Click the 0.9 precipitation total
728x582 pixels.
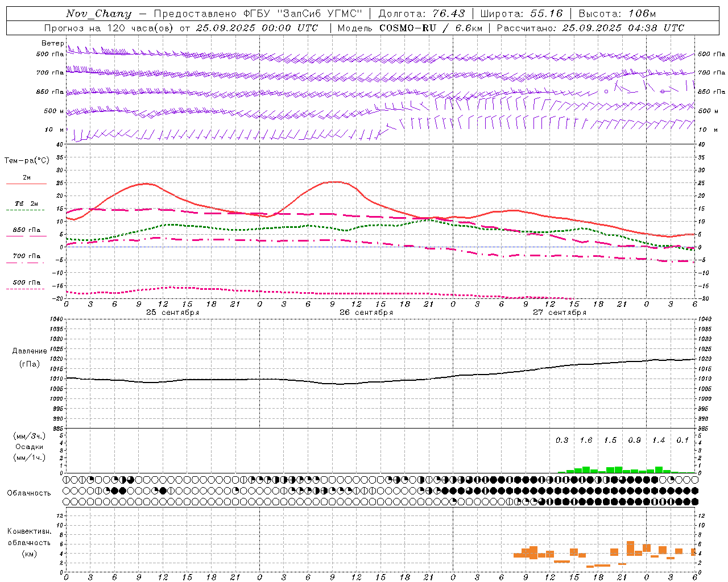[634, 440]
